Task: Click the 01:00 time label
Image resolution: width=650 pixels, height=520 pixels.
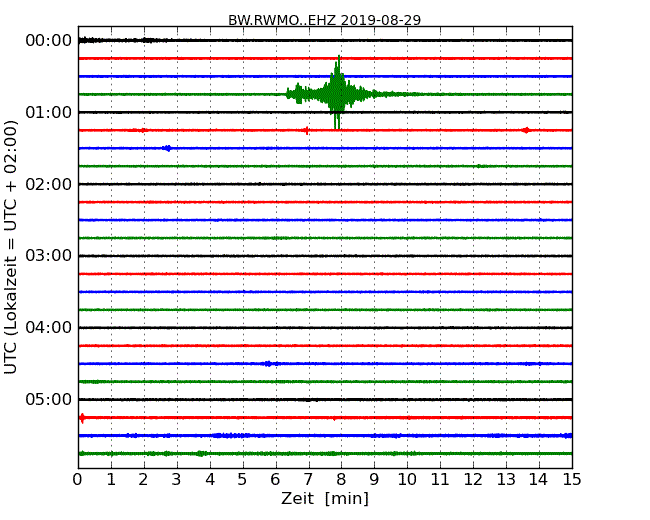Action: pyautogui.click(x=49, y=112)
